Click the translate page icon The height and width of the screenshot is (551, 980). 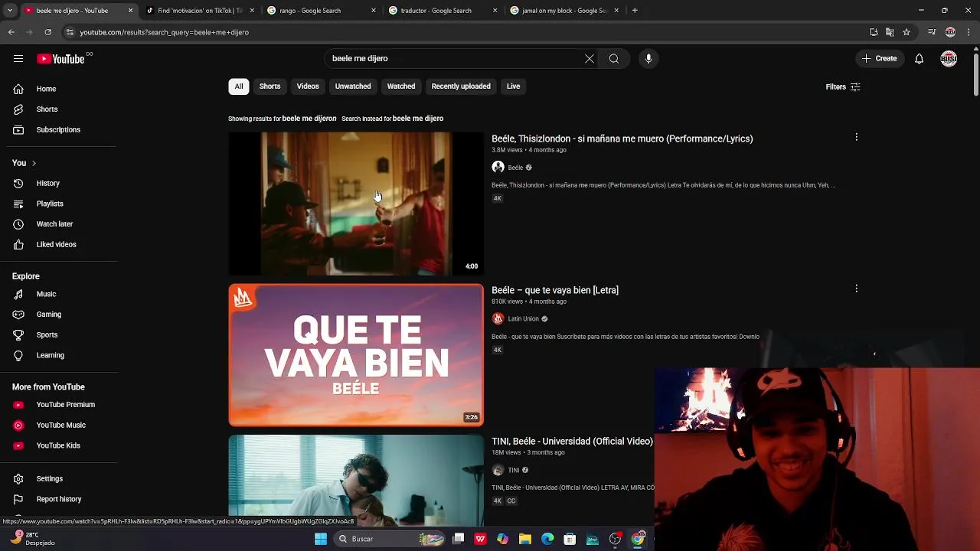(x=890, y=32)
